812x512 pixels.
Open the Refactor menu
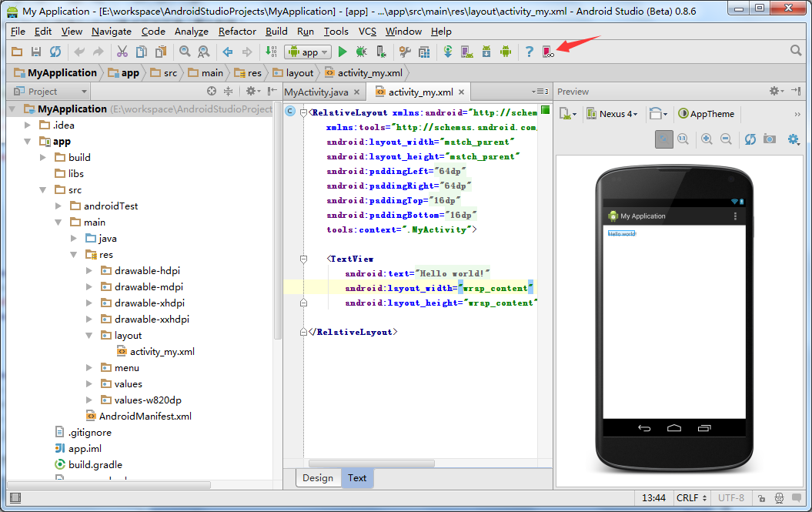pos(237,32)
